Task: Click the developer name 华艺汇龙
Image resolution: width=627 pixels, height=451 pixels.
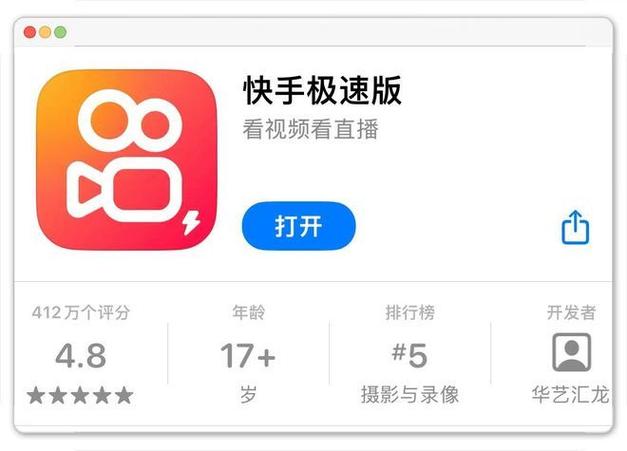Action: coord(571,395)
